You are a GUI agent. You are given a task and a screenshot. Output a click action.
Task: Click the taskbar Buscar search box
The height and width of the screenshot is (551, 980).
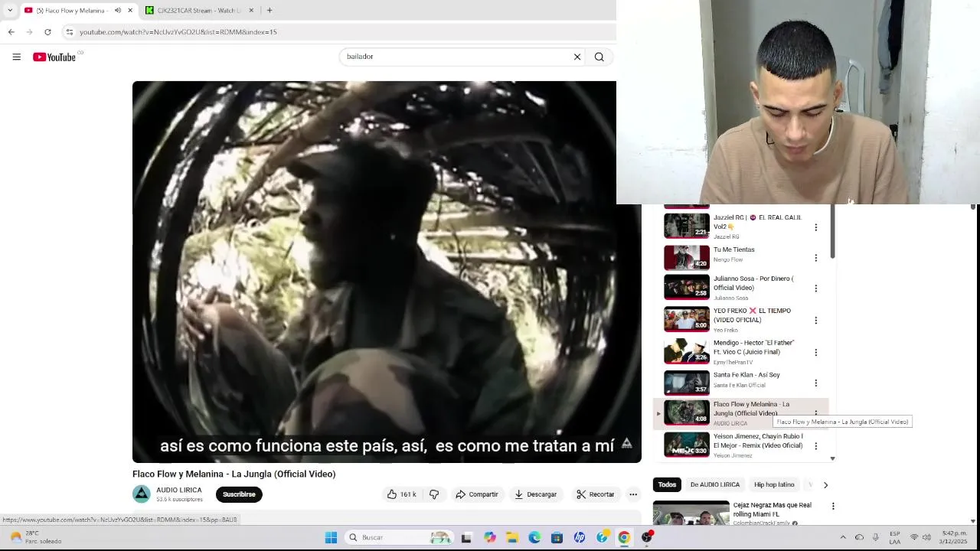[398, 538]
